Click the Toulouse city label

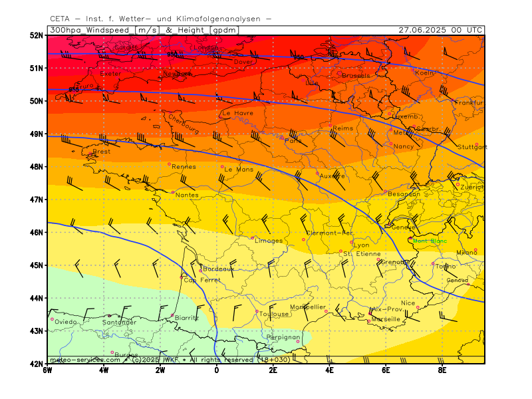point(274,314)
